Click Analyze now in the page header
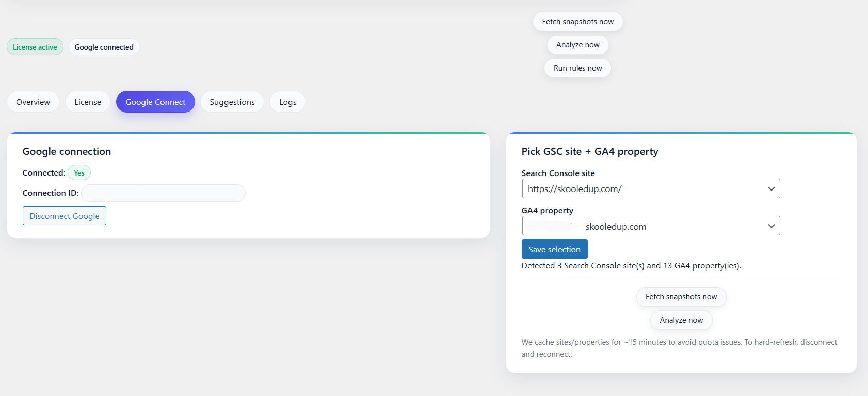The image size is (868, 396). pyautogui.click(x=577, y=45)
